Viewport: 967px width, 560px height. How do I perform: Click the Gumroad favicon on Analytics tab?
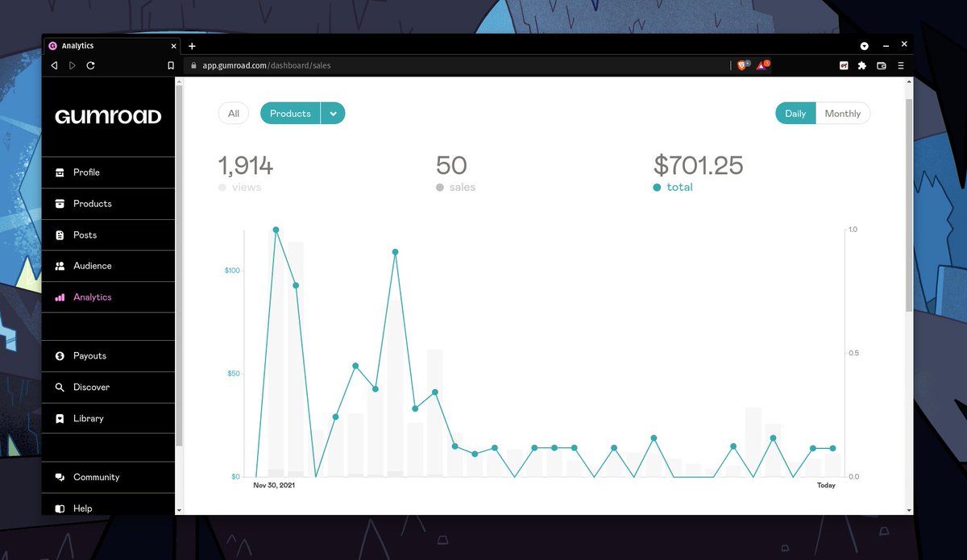53,46
